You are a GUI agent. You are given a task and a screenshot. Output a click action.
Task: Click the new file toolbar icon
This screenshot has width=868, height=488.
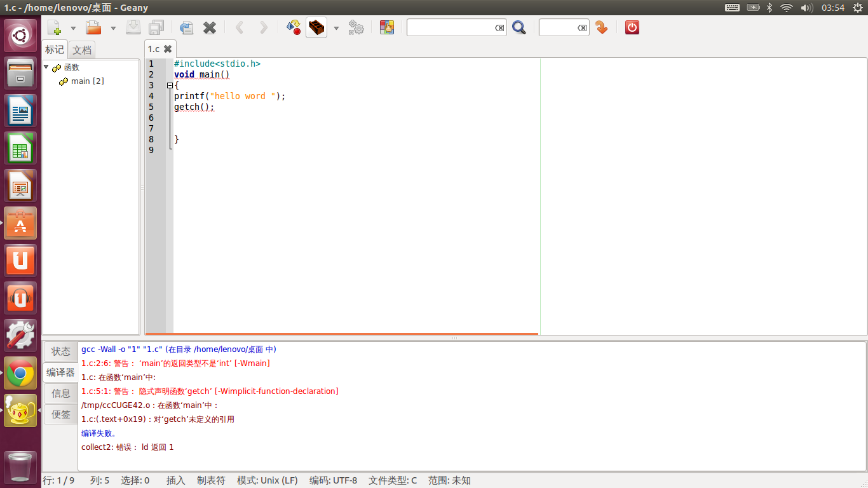click(55, 28)
